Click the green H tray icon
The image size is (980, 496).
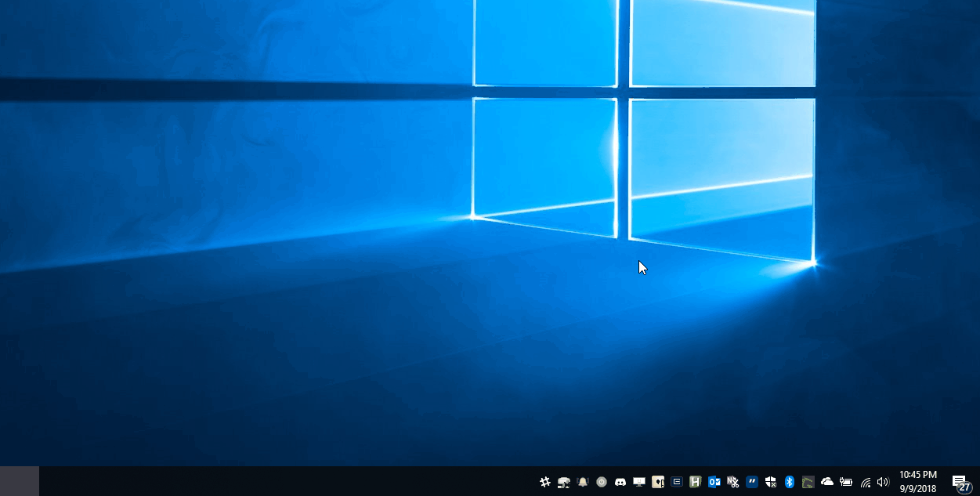tap(695, 482)
